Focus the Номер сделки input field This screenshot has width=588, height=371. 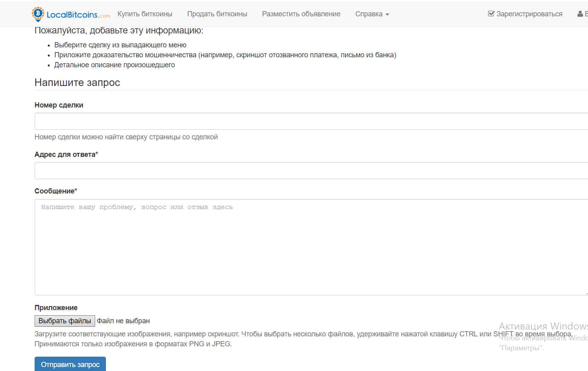[x=311, y=121]
